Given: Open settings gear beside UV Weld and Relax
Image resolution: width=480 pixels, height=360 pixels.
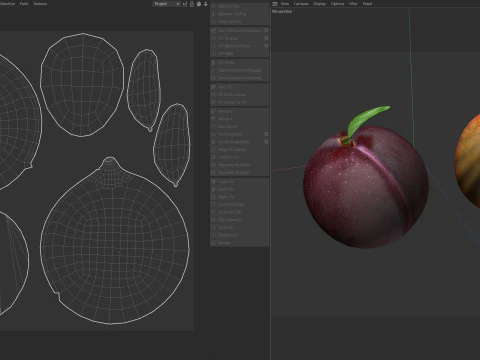Looking at the screenshot, I should (x=266, y=46).
